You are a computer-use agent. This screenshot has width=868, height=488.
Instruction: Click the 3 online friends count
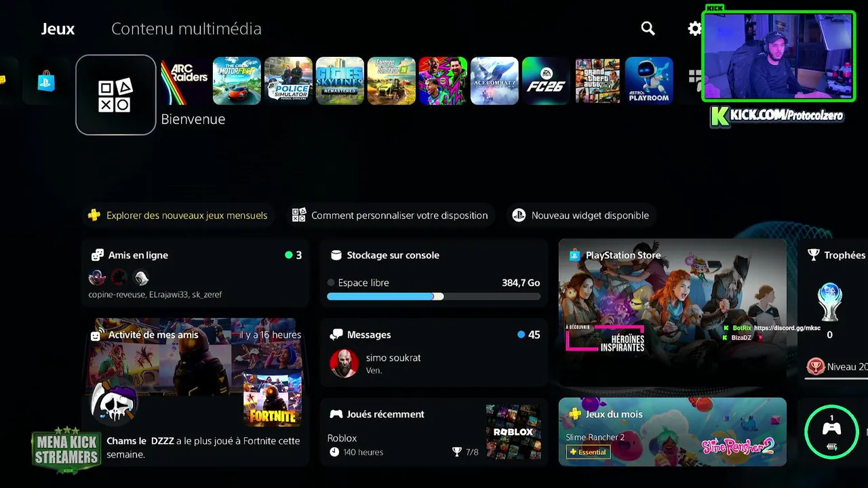coord(294,256)
